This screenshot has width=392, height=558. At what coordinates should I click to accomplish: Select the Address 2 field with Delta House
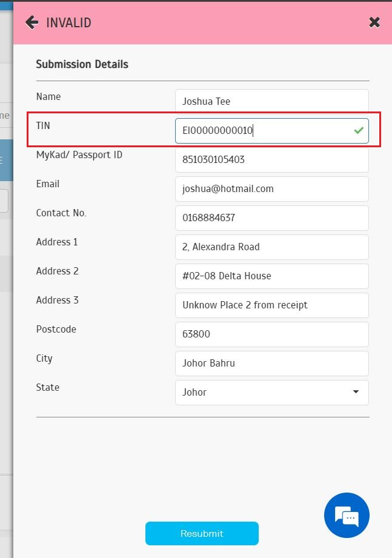click(271, 276)
